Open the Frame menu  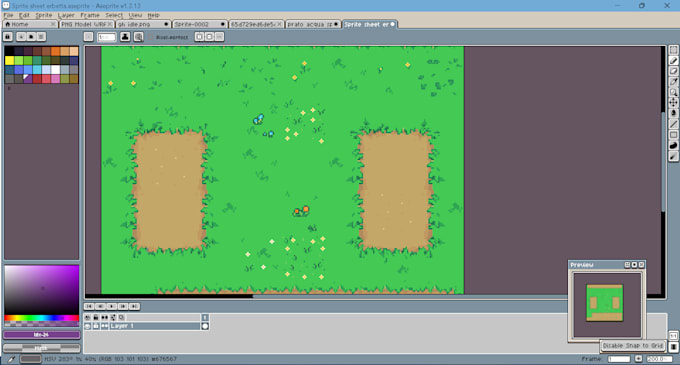[90, 15]
